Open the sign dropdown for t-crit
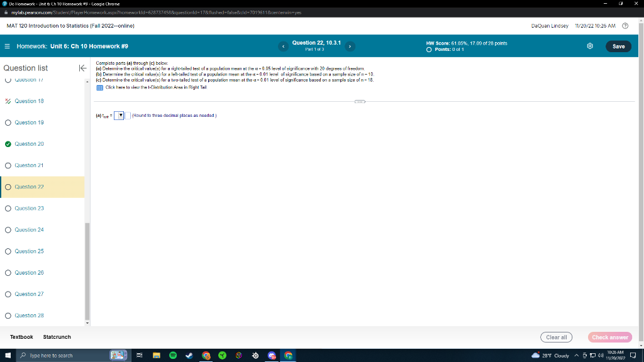The image size is (644, 362). point(119,116)
